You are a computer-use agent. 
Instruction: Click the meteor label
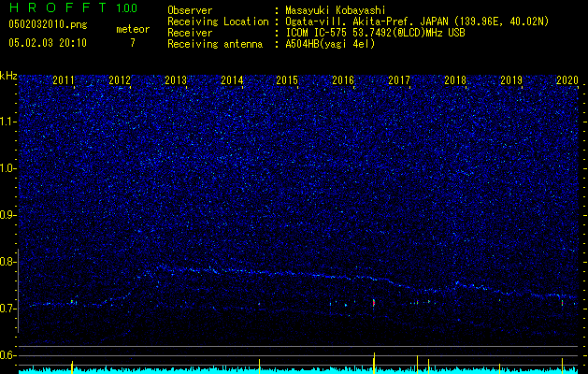point(133,29)
